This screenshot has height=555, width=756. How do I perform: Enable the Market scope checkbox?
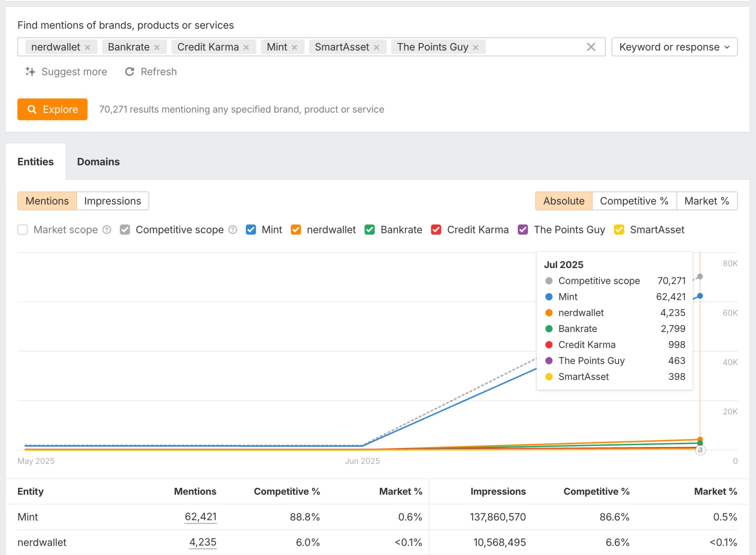23,230
